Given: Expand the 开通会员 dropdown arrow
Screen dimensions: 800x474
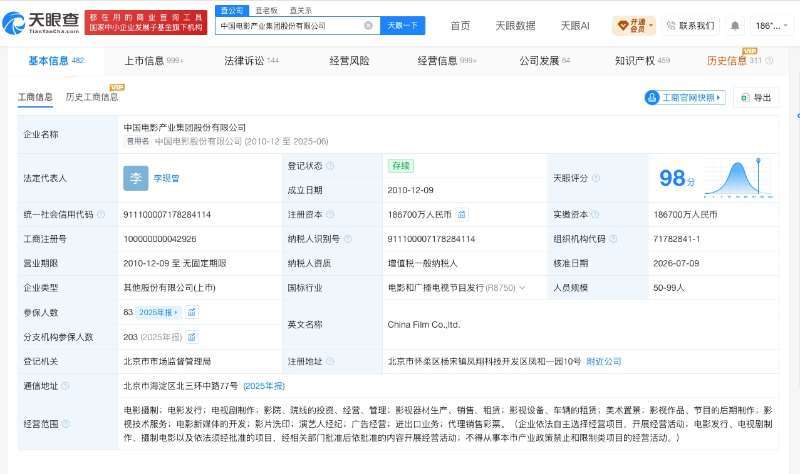Looking at the screenshot, I should click(x=651, y=26).
